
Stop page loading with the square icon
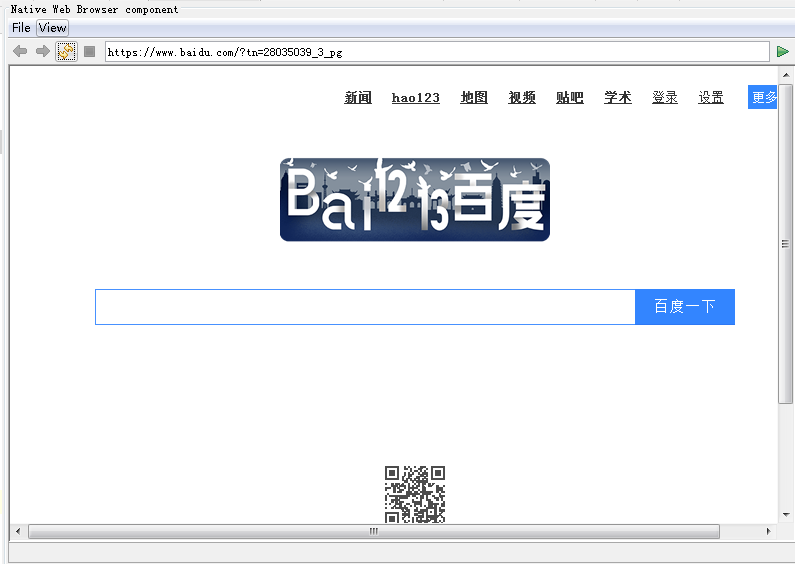pyautogui.click(x=90, y=51)
